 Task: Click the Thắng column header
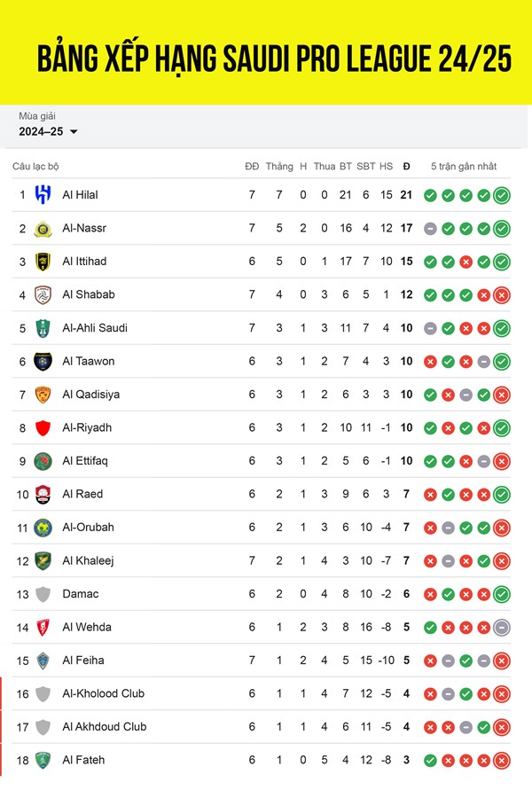(279, 167)
